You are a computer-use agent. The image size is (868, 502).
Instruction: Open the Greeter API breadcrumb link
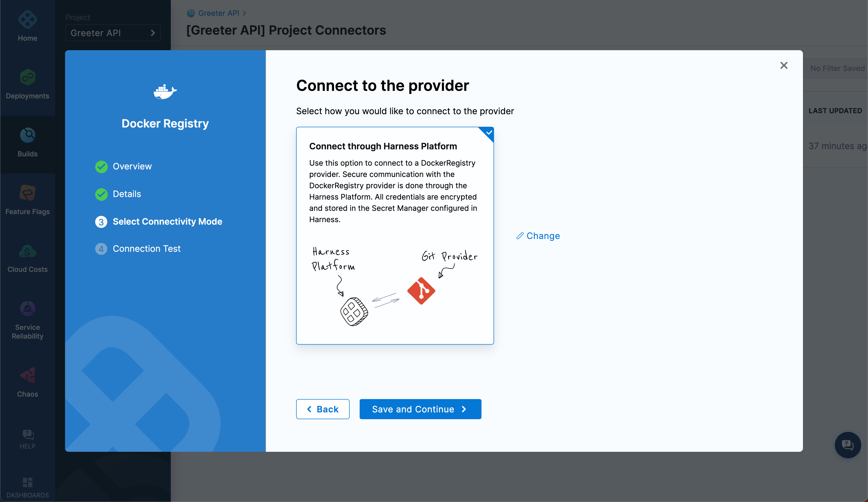(x=219, y=13)
